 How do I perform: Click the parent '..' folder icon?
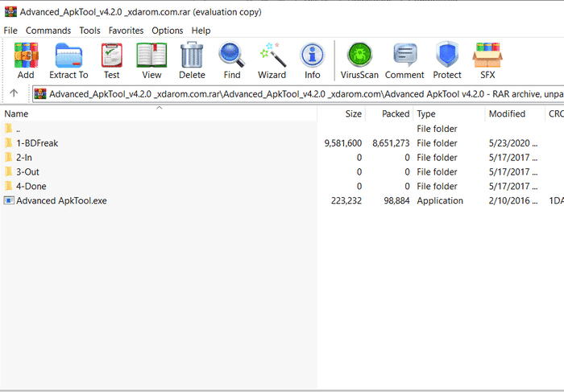(9, 129)
